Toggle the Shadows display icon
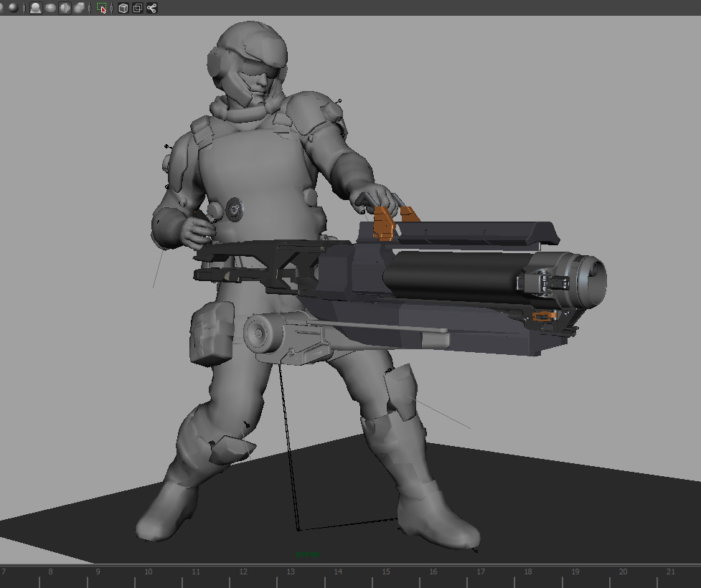The width and height of the screenshot is (701, 588). click(x=50, y=8)
